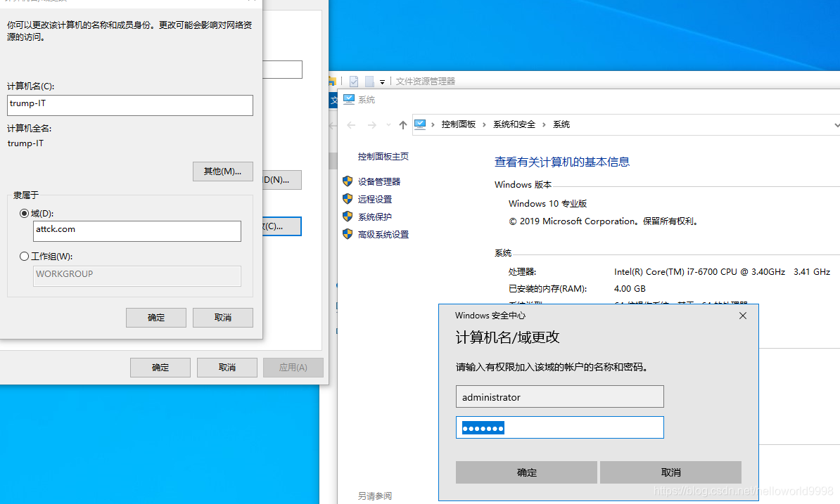Click the 其他(M)... button
The width and height of the screenshot is (840, 504).
point(222,171)
